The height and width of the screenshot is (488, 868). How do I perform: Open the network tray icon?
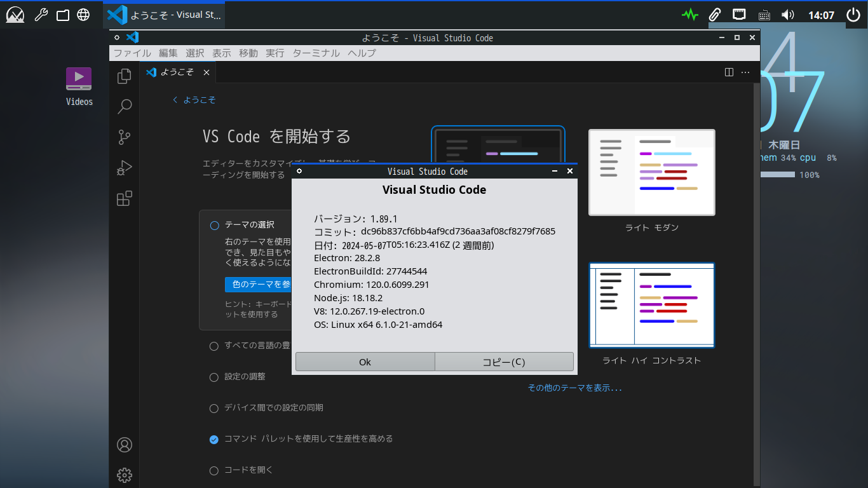pos(739,14)
